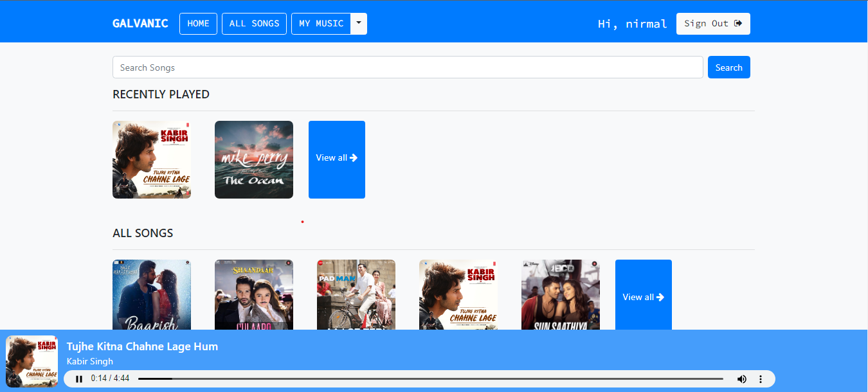Sign out of the account
Screen dimensions: 868x392
tap(713, 24)
